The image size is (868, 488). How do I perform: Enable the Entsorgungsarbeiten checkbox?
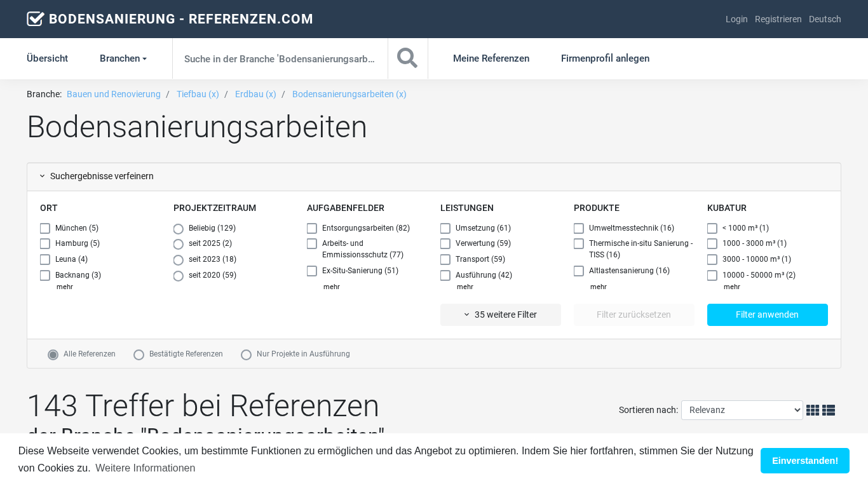click(312, 229)
